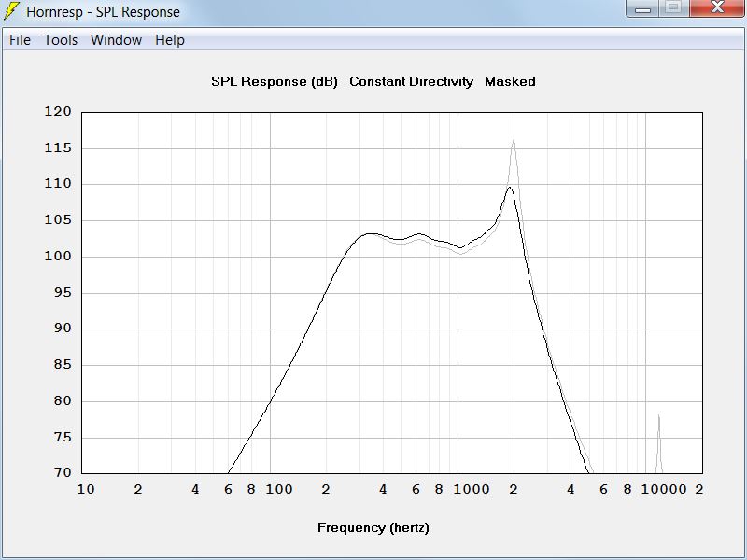Minimize the Hornresp window
This screenshot has height=560, width=747.
click(x=642, y=8)
